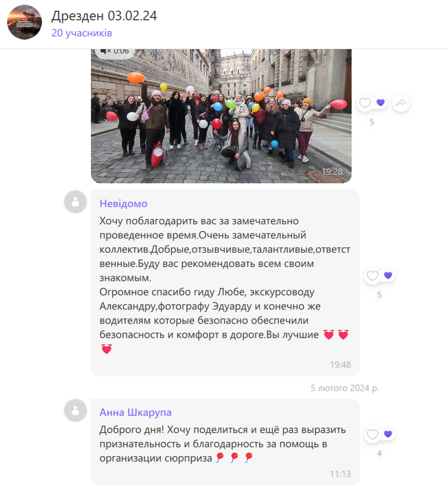Select the 5 лютого 2024 date separator

345,388
